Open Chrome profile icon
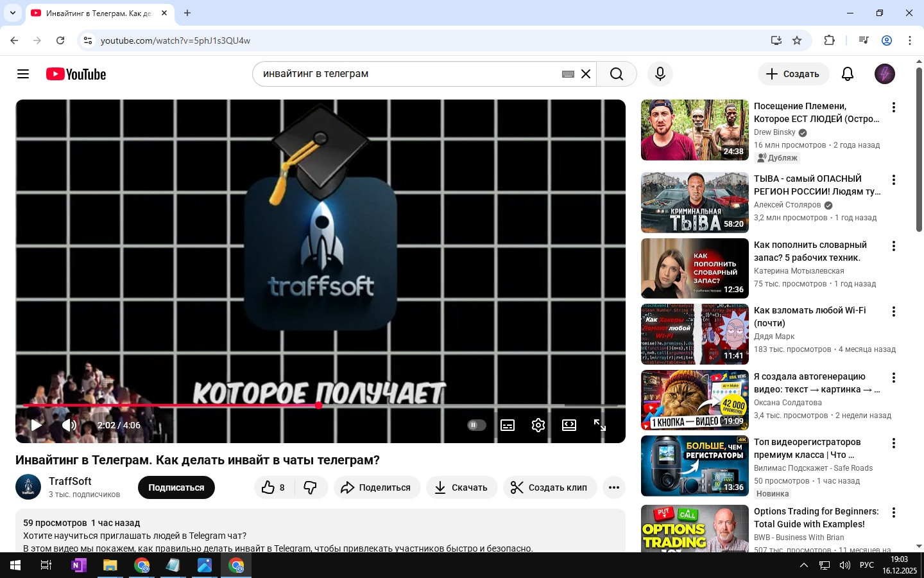 coord(887,40)
